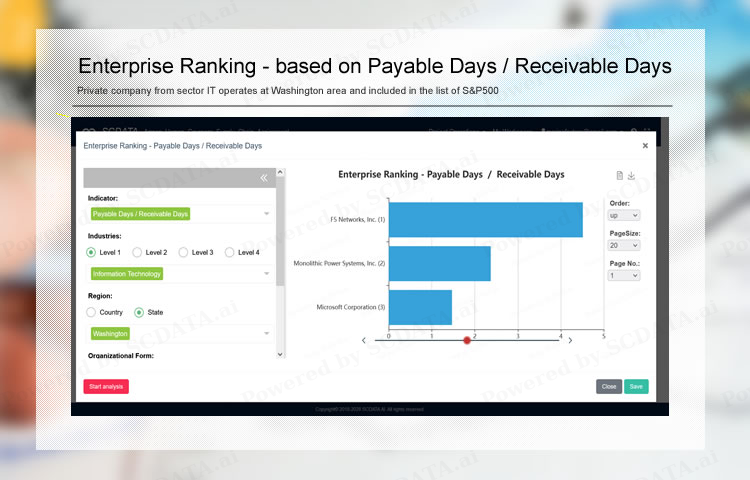The image size is (750, 480).
Task: Select the Level 1 industry radio button
Action: point(92,253)
